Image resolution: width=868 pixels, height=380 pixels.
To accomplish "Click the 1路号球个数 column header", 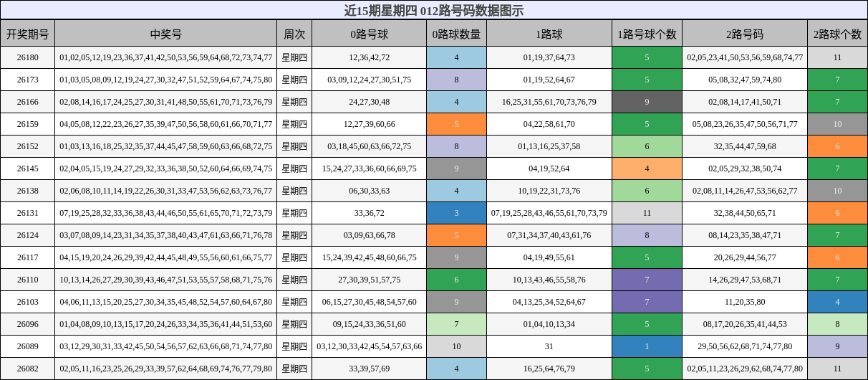I will coord(647,34).
